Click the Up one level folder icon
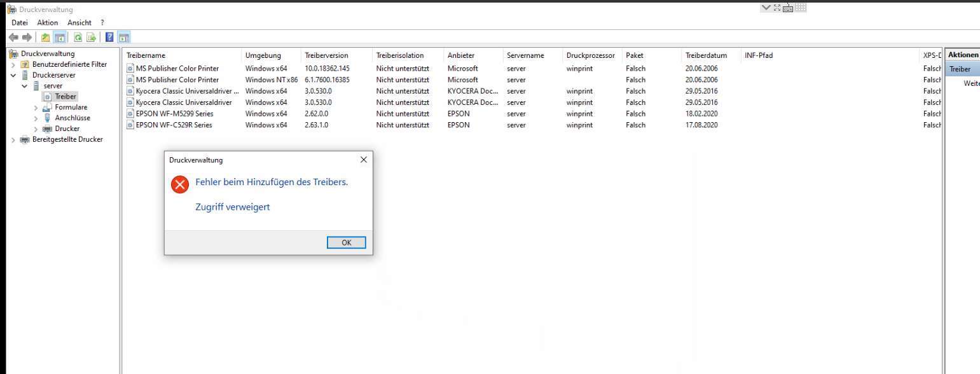Screen dimensions: 980x374 pyautogui.click(x=46, y=38)
